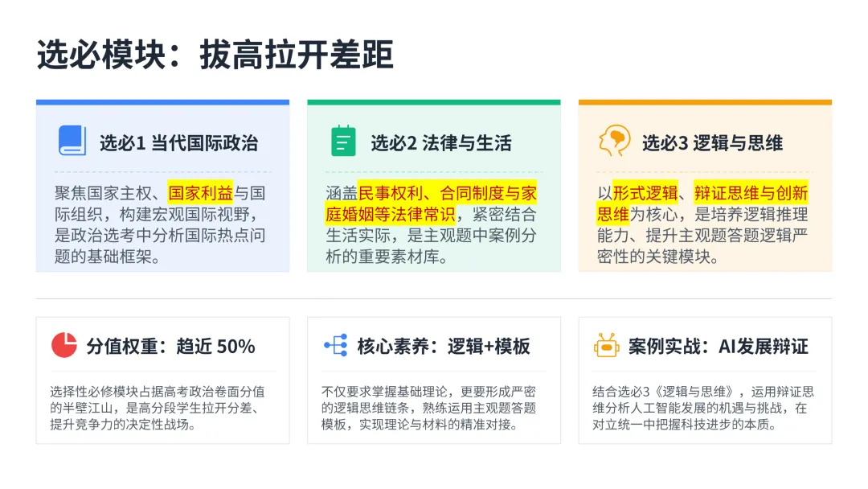Click the green notepad icon for 选必2
This screenshot has height=489, width=868.
(x=343, y=141)
